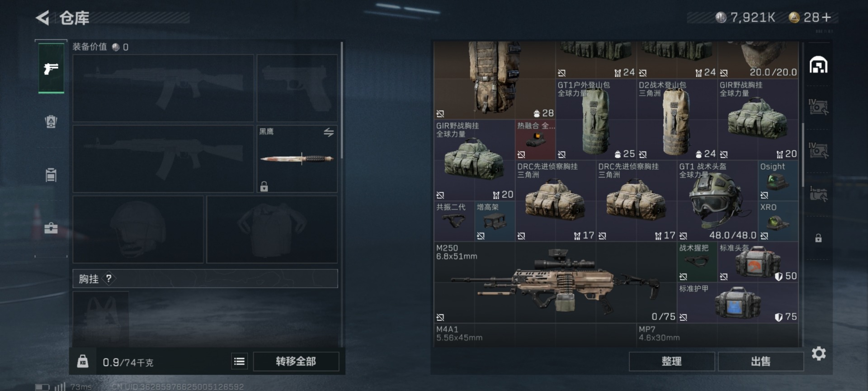Select the weapons pistol tab icon
Screen dimensions: 868x391
pyautogui.click(x=51, y=68)
